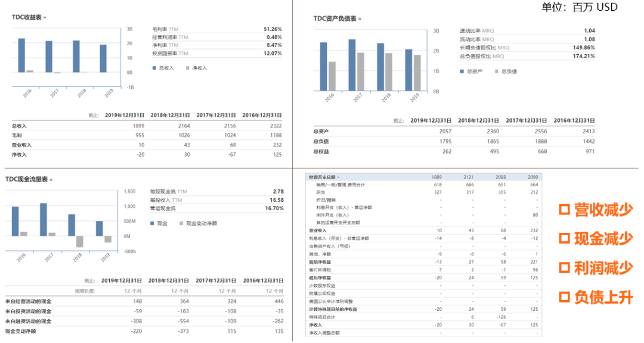Open the TDC资产负债表 link
This screenshot has width=644, height=343.
[x=337, y=18]
